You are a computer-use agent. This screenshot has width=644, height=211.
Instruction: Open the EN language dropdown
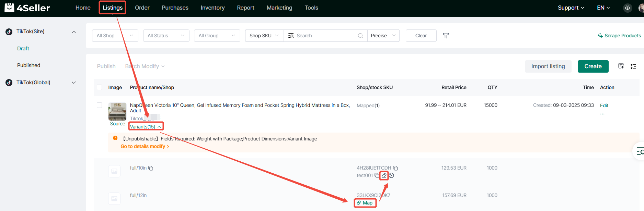click(x=603, y=8)
